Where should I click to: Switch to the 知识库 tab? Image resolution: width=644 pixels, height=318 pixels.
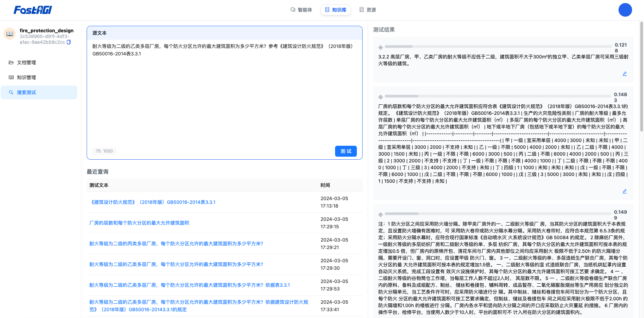coord(336,10)
